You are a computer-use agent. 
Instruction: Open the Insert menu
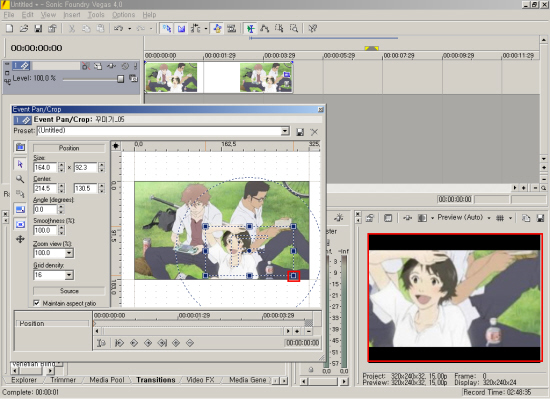coord(72,15)
